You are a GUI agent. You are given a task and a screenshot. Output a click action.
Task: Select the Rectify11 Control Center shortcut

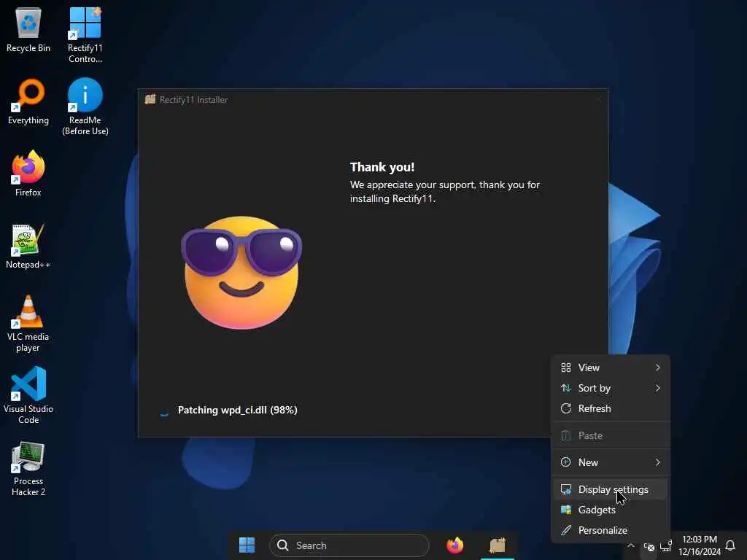coord(85,36)
